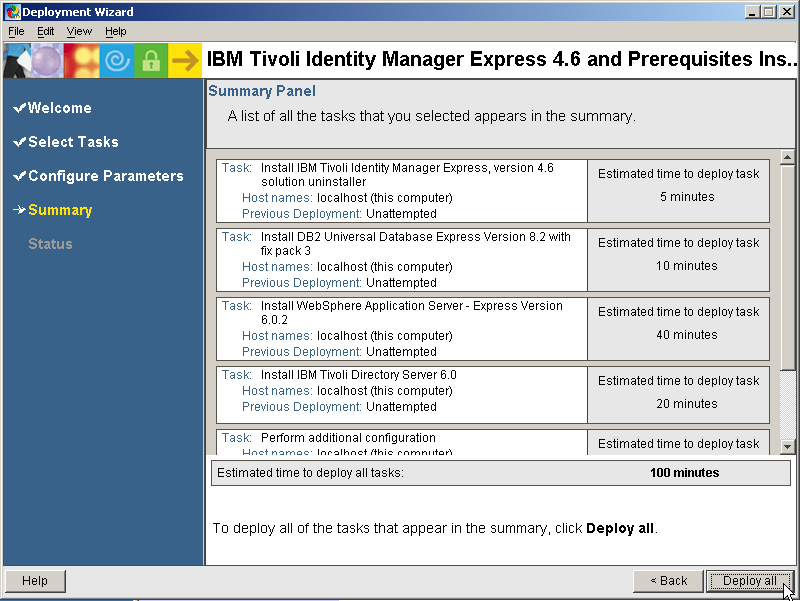
Task: Click the 10 minutes estimate
Action: tap(687, 265)
